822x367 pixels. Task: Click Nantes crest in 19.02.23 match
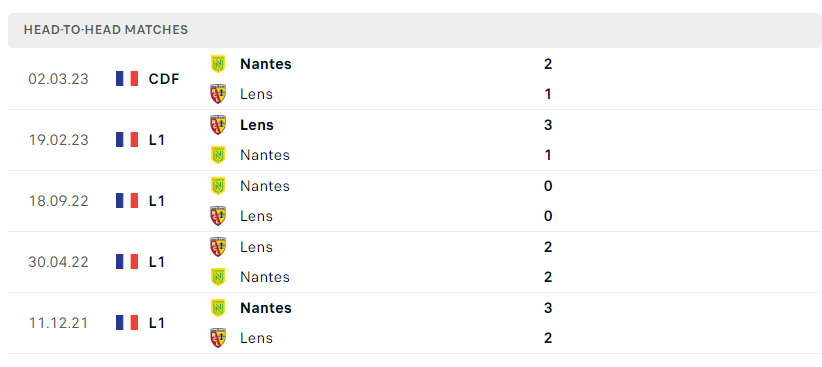[218, 155]
